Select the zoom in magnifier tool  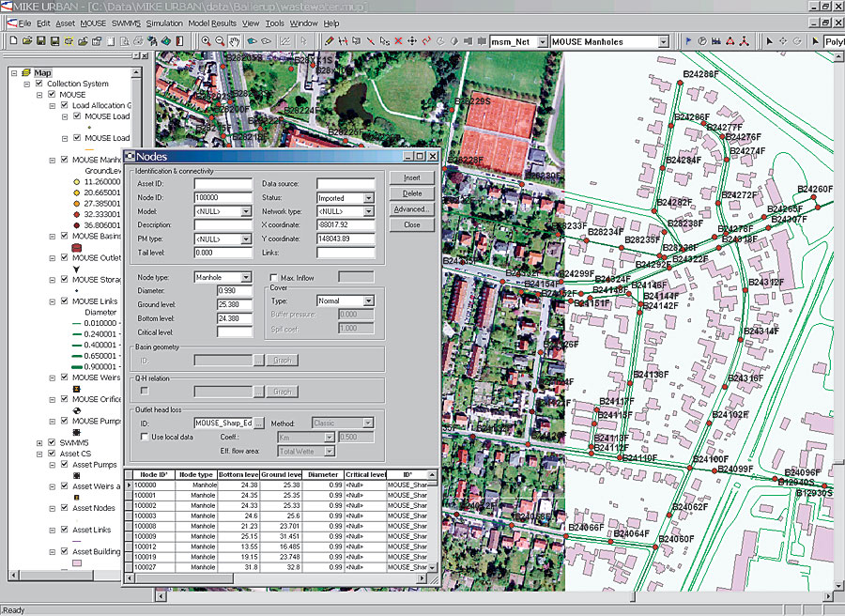(x=206, y=41)
